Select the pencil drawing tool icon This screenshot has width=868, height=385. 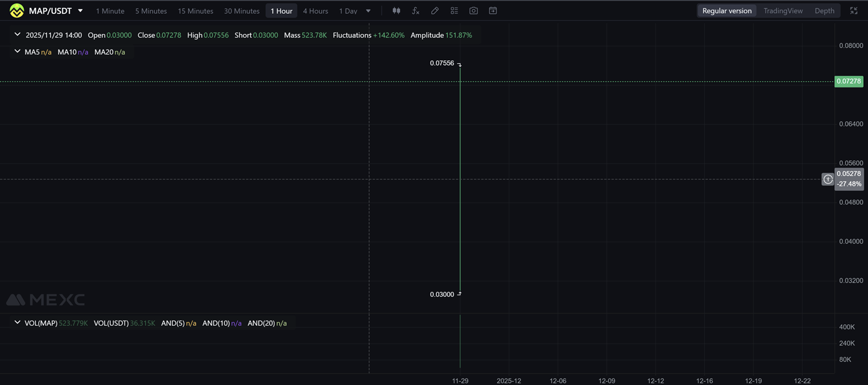(x=435, y=11)
